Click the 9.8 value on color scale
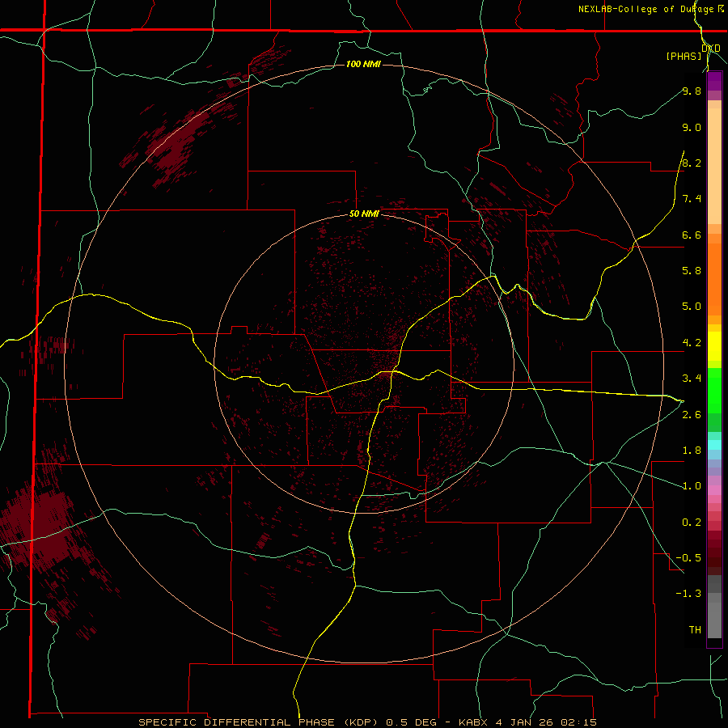 point(692,91)
